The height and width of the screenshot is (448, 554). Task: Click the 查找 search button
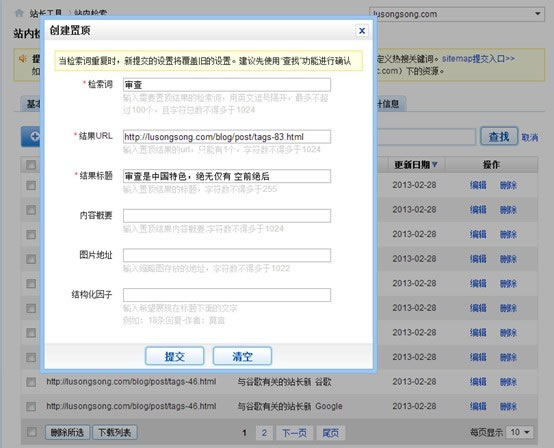(499, 136)
